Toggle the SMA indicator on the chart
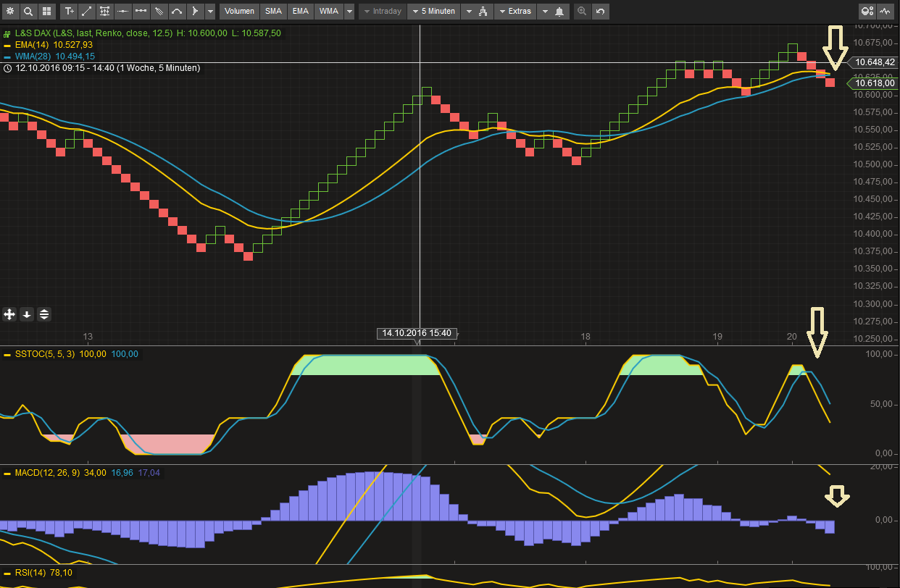This screenshot has height=588, width=900. click(273, 11)
